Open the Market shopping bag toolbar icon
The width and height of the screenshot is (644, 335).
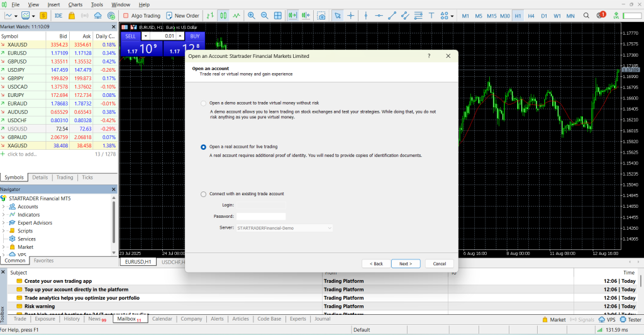coord(72,16)
